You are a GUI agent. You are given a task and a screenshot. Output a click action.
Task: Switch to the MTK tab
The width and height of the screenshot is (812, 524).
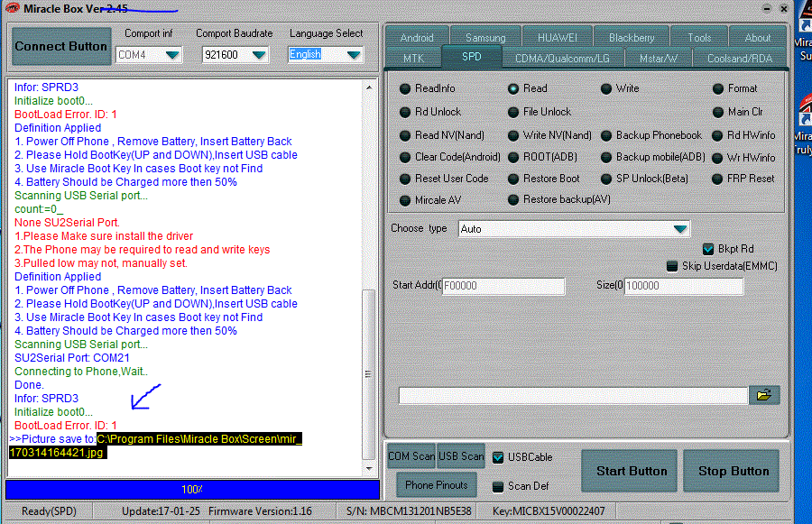click(413, 58)
